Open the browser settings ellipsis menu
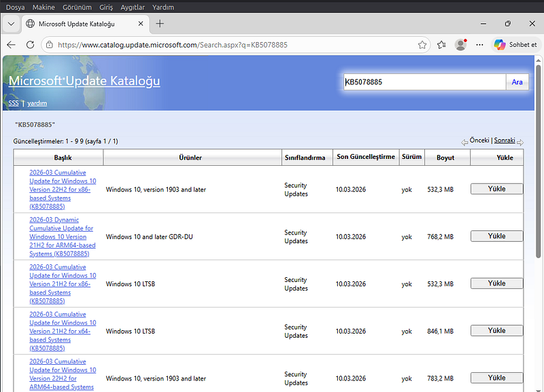This screenshot has width=544, height=392. pyautogui.click(x=479, y=45)
